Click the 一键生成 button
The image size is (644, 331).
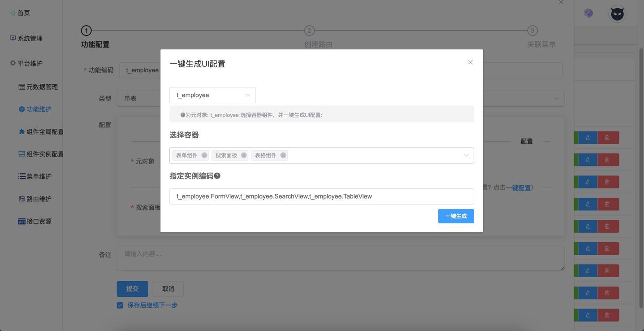456,216
